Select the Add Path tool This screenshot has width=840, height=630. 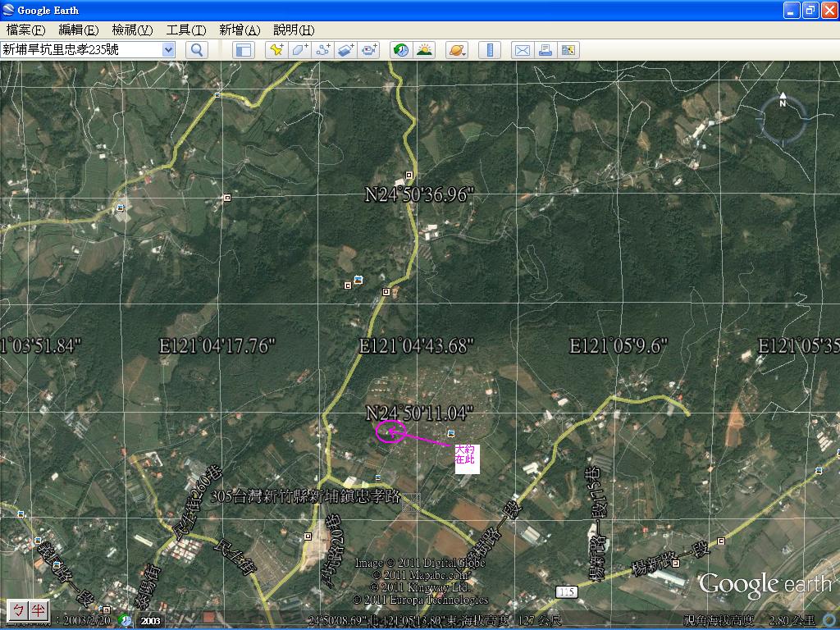tap(322, 50)
